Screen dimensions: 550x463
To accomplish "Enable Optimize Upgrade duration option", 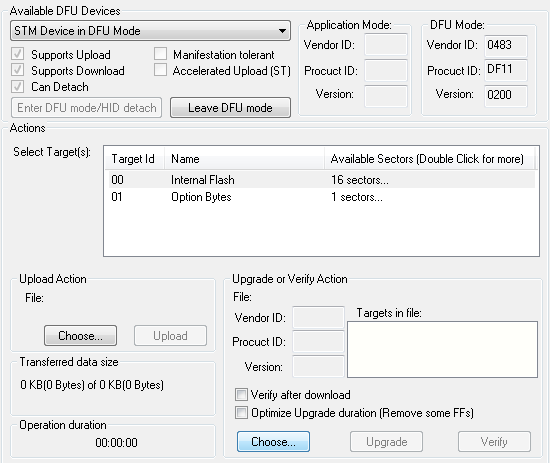I will pos(241,412).
